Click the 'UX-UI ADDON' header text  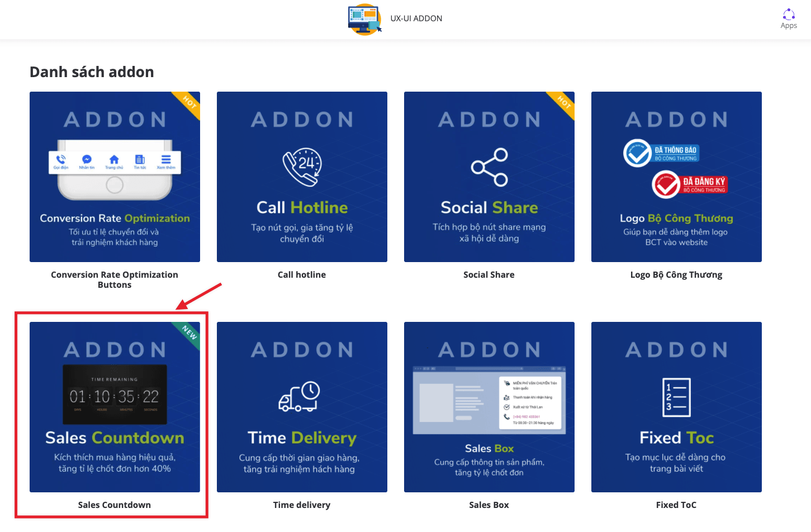click(416, 18)
